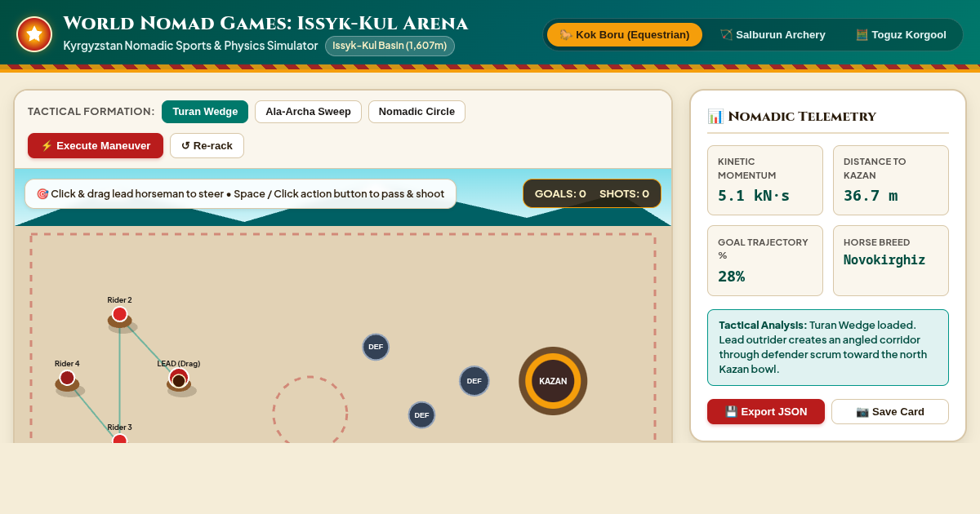980x514 pixels.
Task: Click the Kyrgyzstan Nomadic Sports subtitle
Action: (190, 46)
